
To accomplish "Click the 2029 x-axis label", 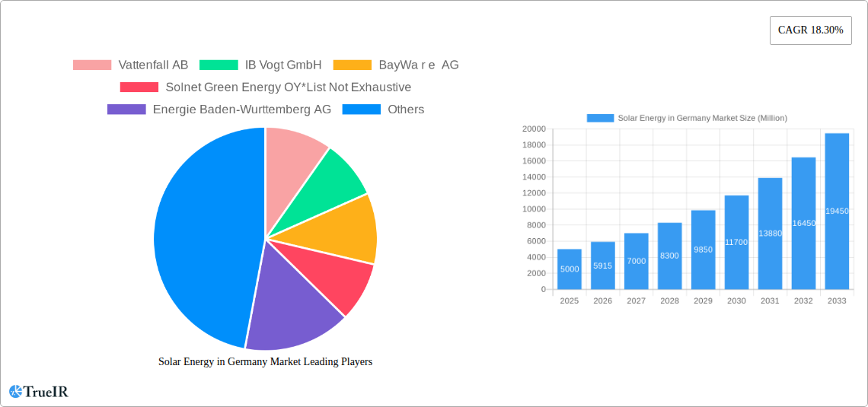I will 703,300.
